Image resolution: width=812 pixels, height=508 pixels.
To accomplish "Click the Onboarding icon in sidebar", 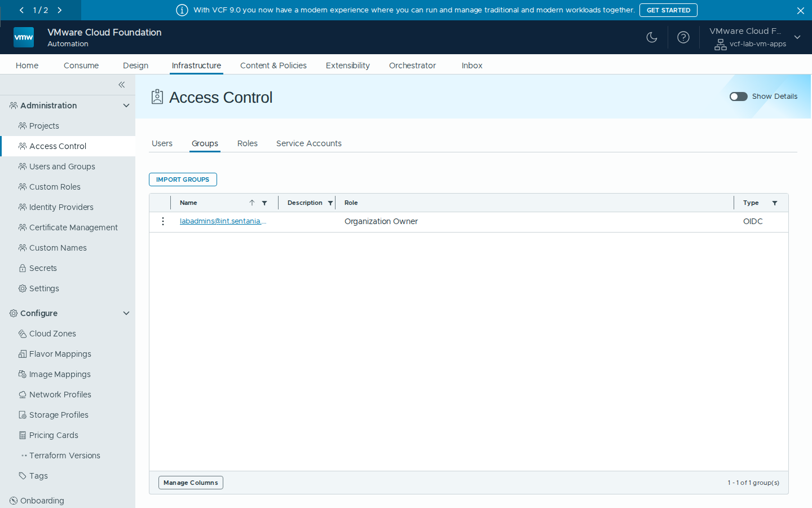I will pos(14,501).
